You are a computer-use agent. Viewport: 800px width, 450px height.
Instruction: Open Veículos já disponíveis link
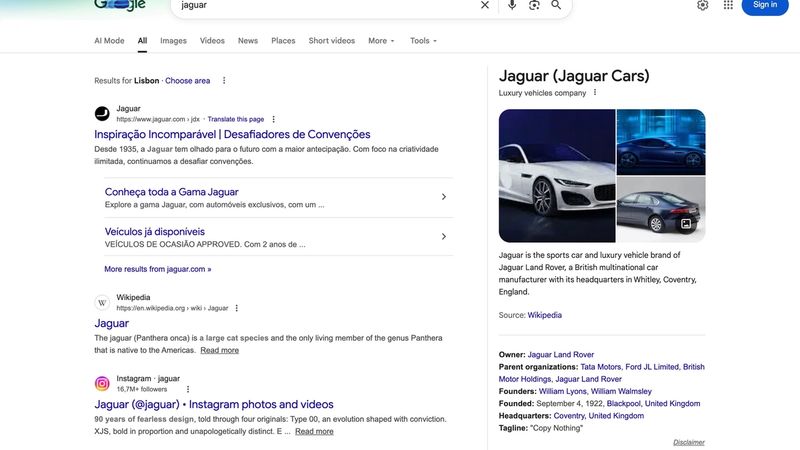pyautogui.click(x=155, y=232)
